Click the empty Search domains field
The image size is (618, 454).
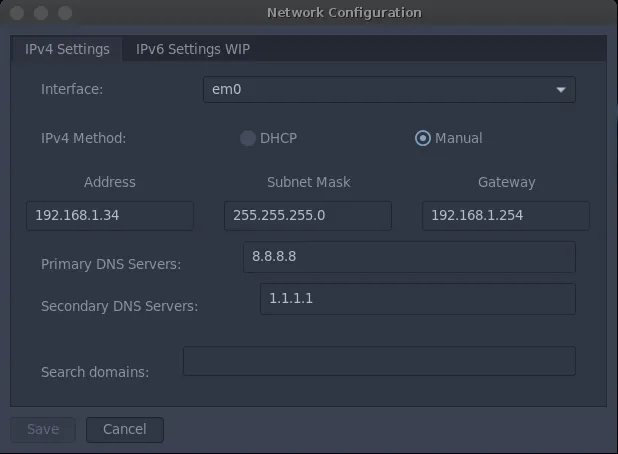pyautogui.click(x=379, y=361)
